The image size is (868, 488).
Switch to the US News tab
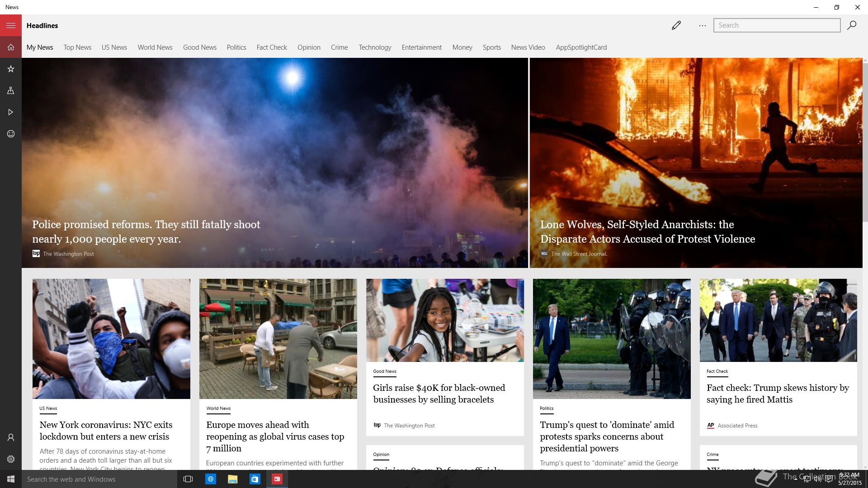pos(114,47)
